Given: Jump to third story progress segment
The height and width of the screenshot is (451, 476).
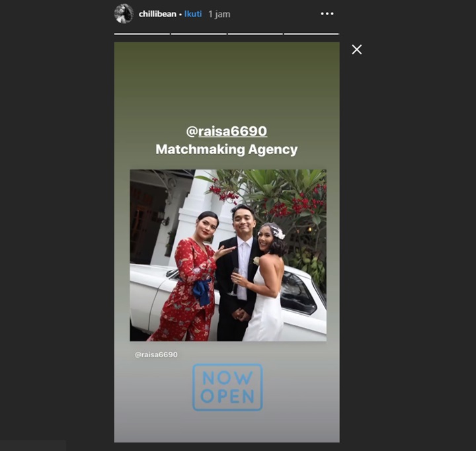Looking at the screenshot, I should 255,34.
